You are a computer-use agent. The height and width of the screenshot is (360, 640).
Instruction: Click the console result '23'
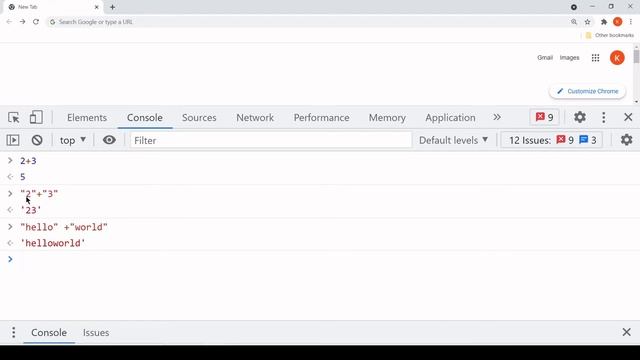pyautogui.click(x=31, y=210)
